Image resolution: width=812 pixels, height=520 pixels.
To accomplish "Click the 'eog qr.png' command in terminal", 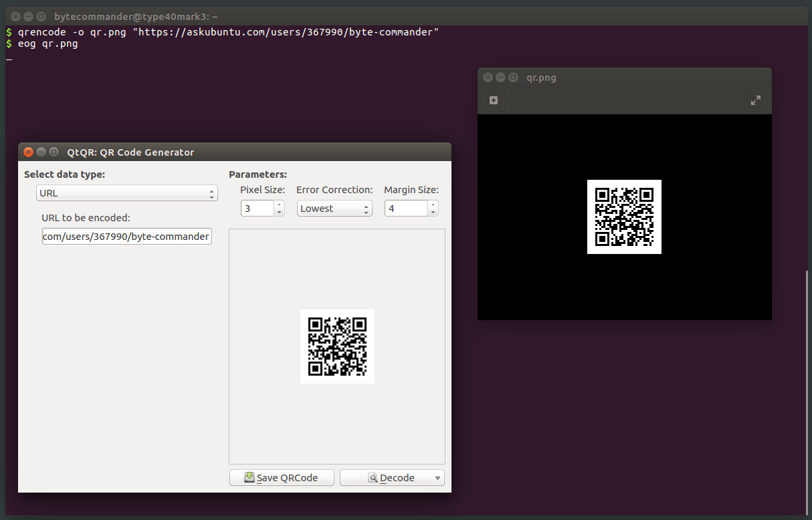I will [48, 44].
